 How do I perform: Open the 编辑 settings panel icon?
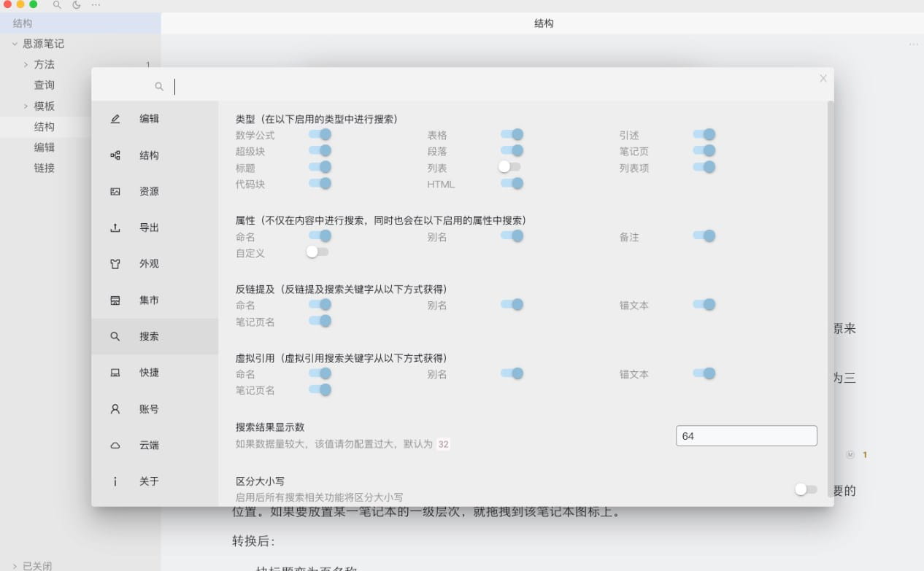(115, 118)
